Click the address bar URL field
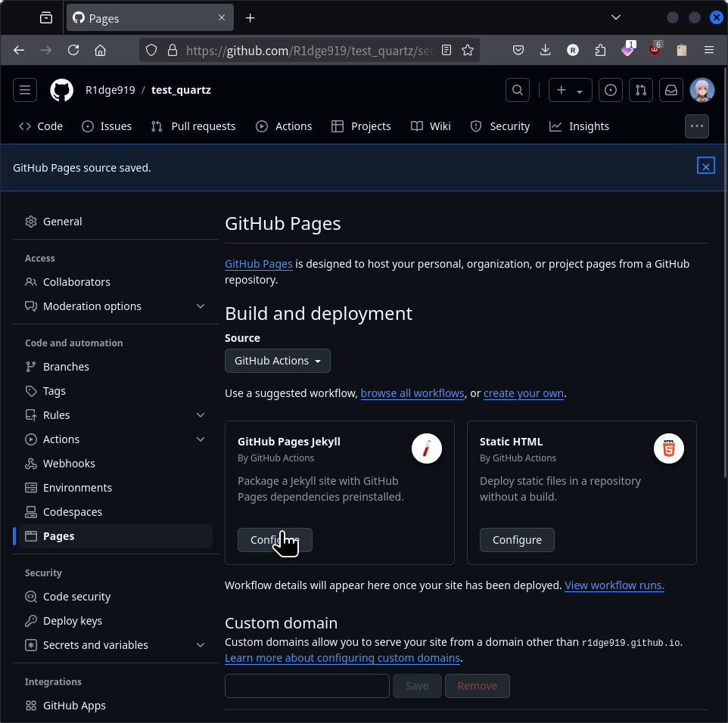Viewport: 728px width, 723px height. [x=310, y=50]
